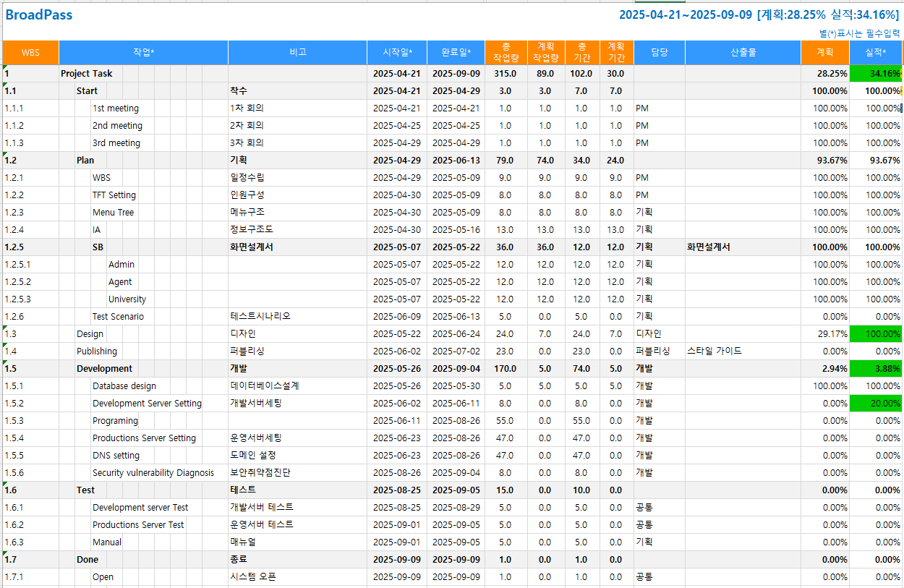Click the DNS setting task cell
The width and height of the screenshot is (904, 588).
[x=116, y=456]
